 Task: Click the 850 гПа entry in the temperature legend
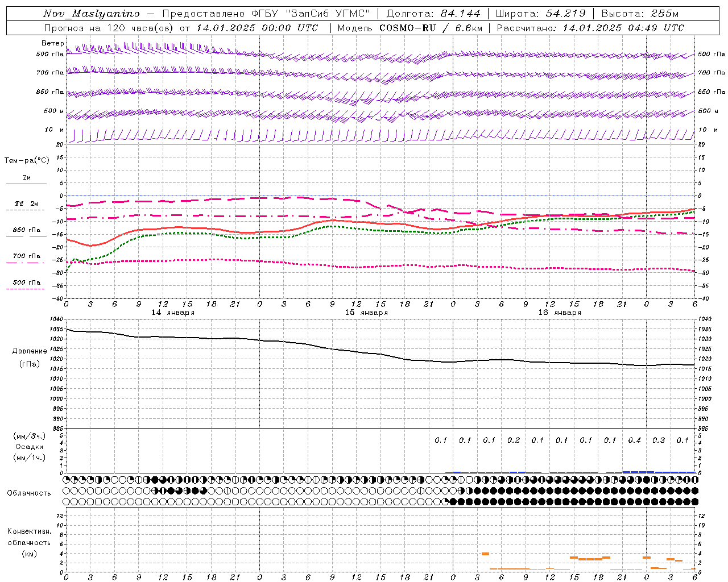[x=26, y=230]
